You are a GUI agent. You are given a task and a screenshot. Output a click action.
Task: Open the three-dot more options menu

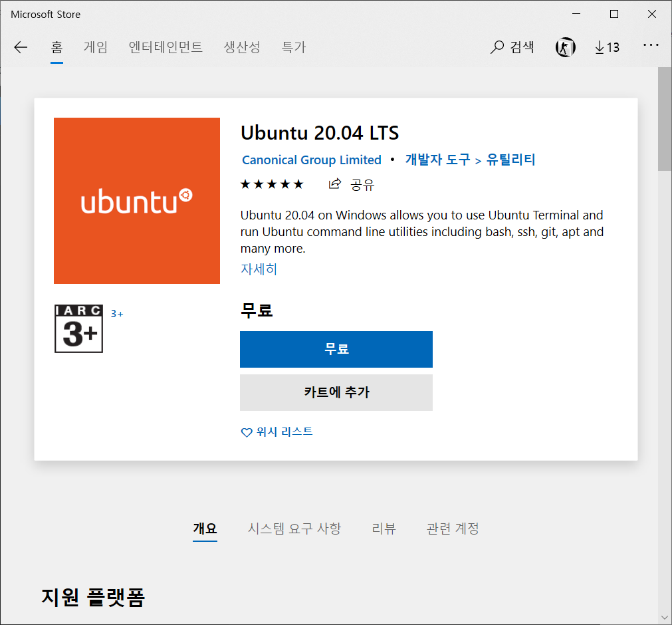[651, 46]
